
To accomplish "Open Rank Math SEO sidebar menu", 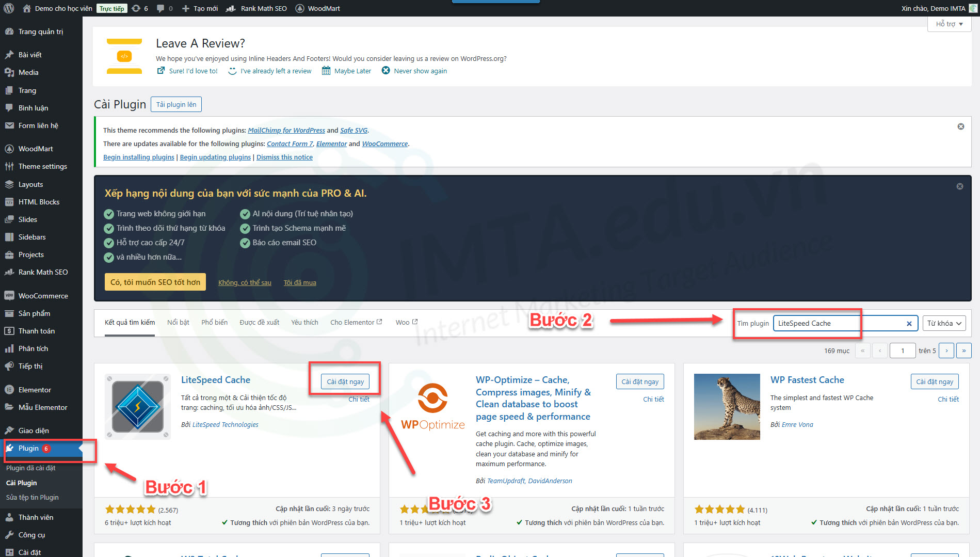I will click(43, 272).
